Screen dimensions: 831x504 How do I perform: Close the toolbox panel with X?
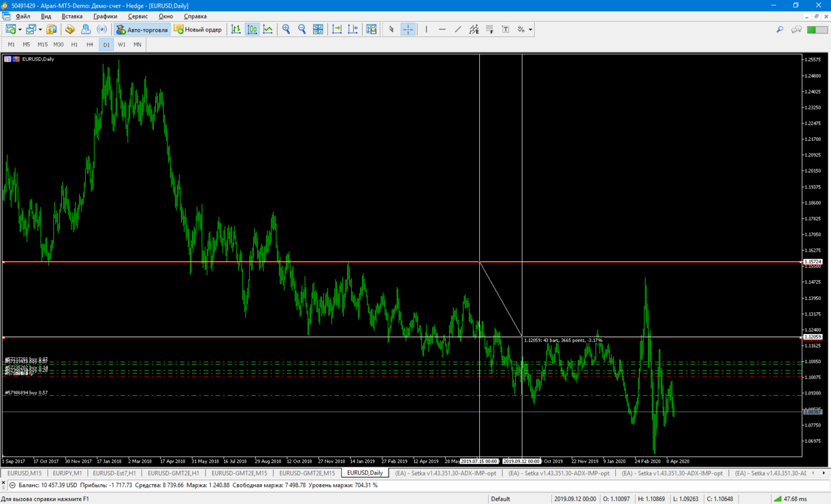click(x=3, y=483)
